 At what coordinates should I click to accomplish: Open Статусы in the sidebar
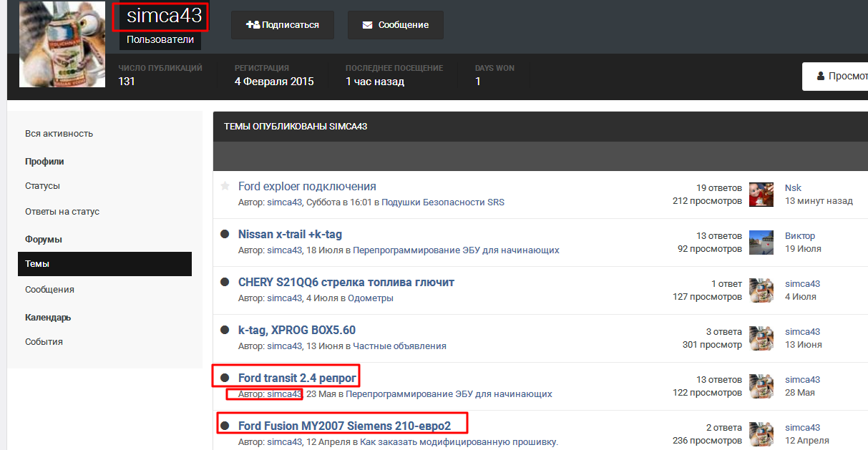[x=42, y=186]
